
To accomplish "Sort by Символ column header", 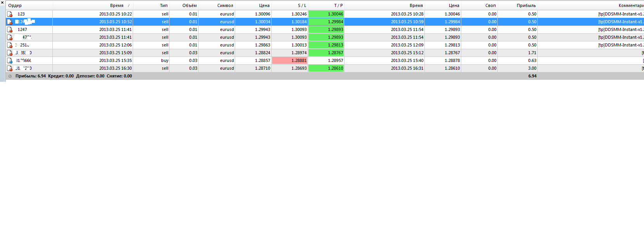I will tap(225, 5).
